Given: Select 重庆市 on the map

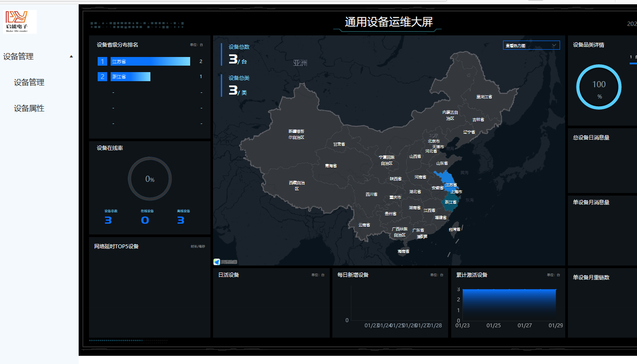Looking at the screenshot, I should click(395, 197).
